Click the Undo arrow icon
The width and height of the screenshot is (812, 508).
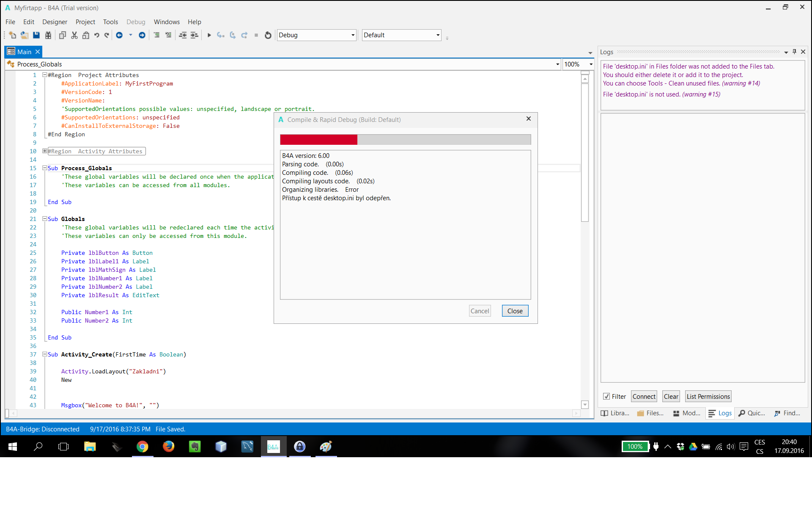(x=97, y=35)
